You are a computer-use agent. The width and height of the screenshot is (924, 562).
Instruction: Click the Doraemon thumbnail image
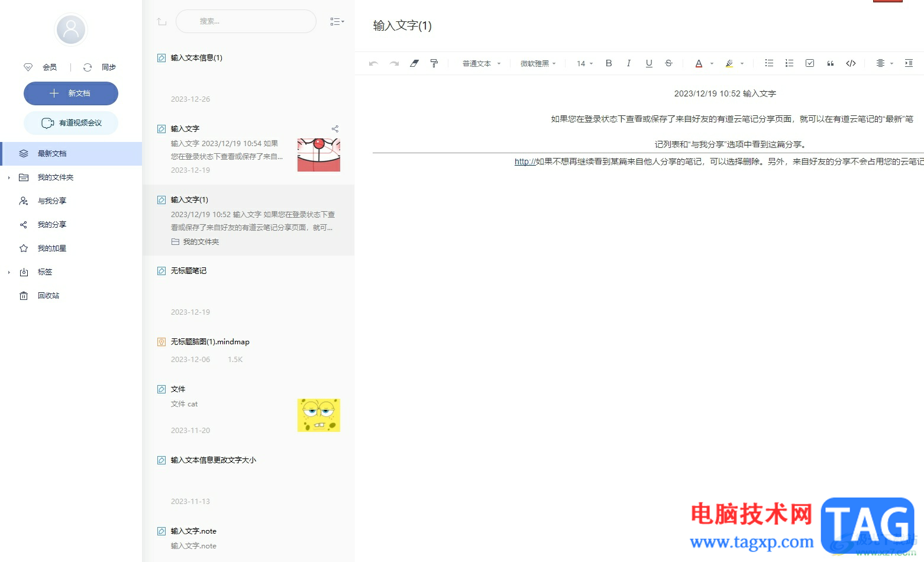point(319,155)
